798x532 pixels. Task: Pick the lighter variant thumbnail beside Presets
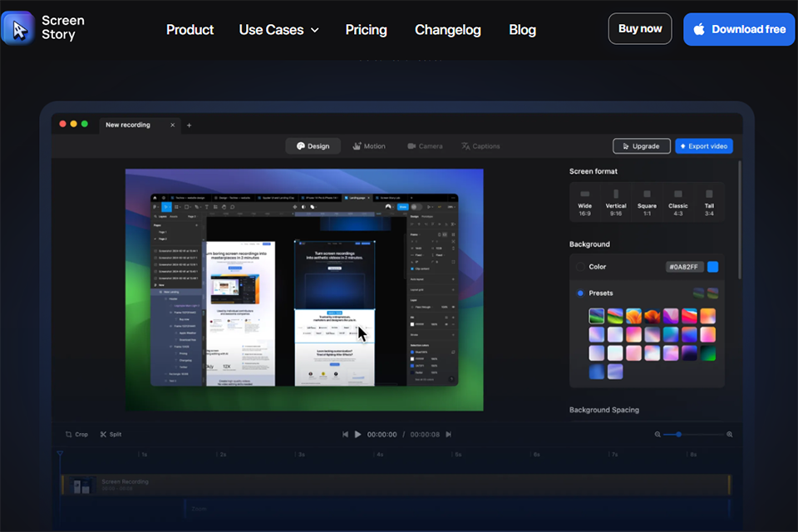point(712,293)
